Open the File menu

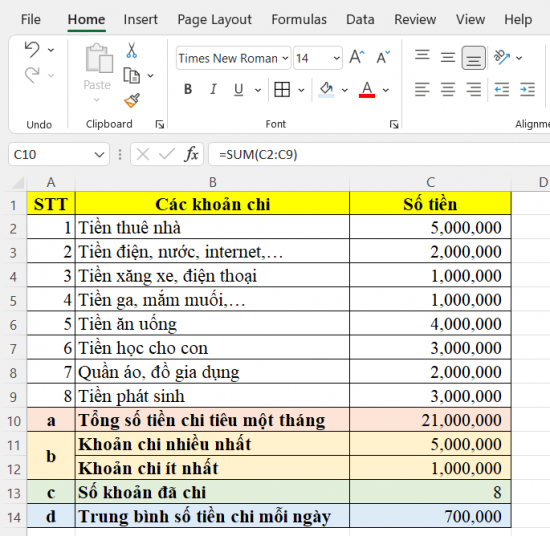pyautogui.click(x=31, y=19)
